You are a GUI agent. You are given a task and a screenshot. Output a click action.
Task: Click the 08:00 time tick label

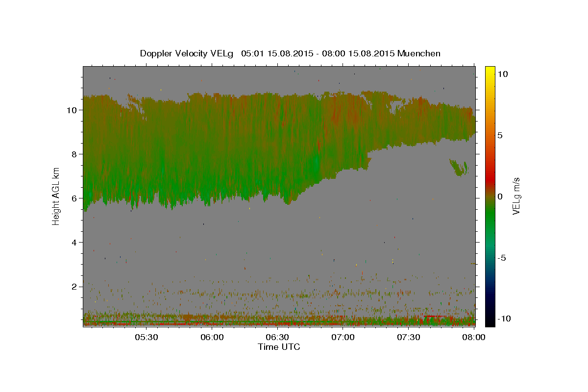tap(473, 337)
